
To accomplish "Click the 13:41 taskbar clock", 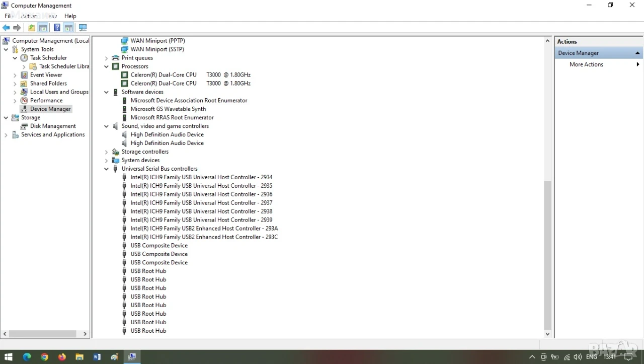I will (609, 357).
